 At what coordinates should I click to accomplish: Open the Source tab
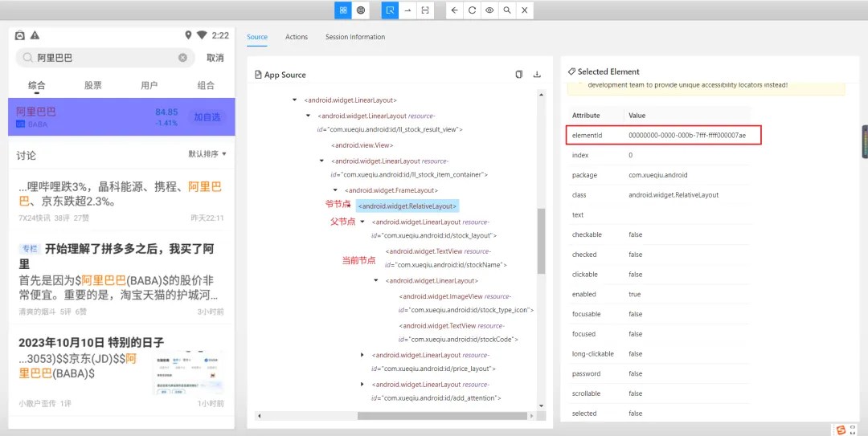tap(257, 37)
